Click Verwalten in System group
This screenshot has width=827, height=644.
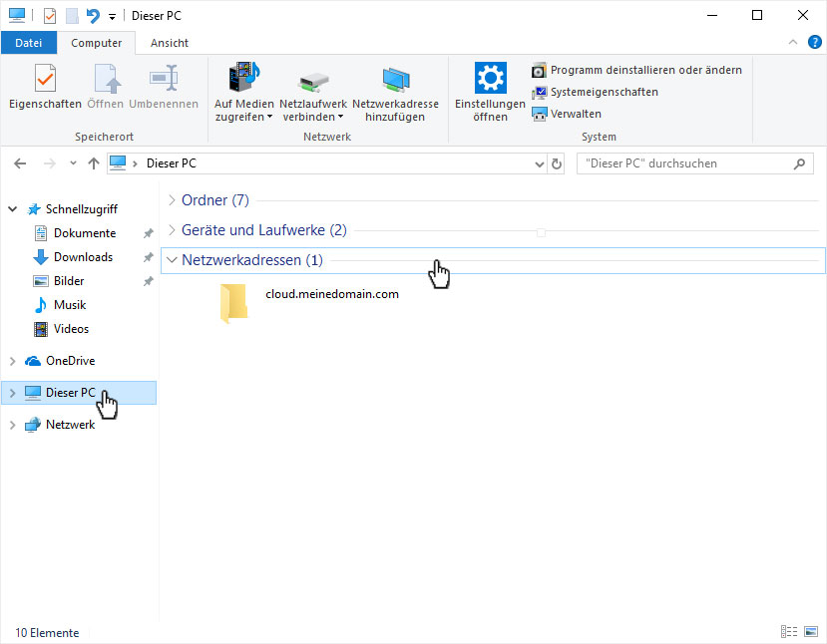pos(567,114)
